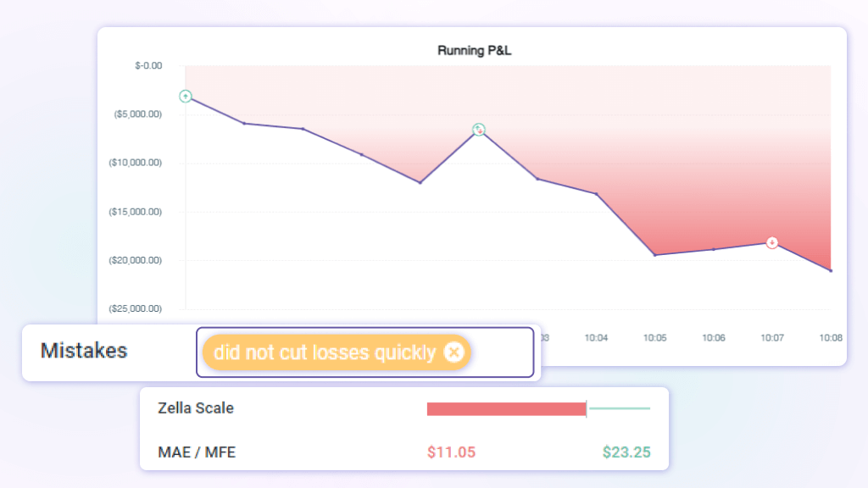Select the final data point at 10:08
Screen dimensions: 868x488
(x=831, y=270)
